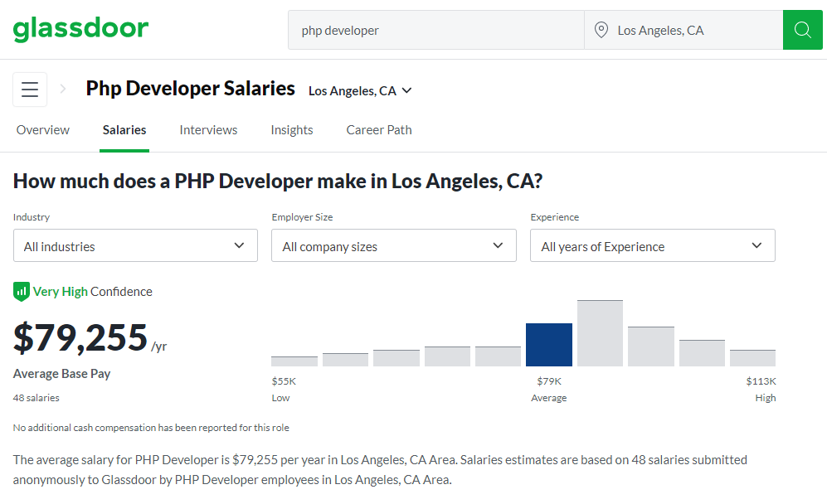Expand the Los Angeles, CA location selector
827x504 pixels.
click(360, 90)
